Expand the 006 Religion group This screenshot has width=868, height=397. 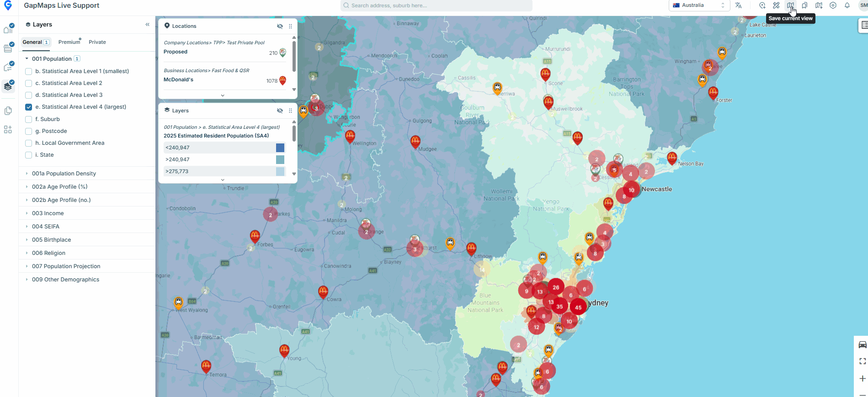tap(27, 253)
